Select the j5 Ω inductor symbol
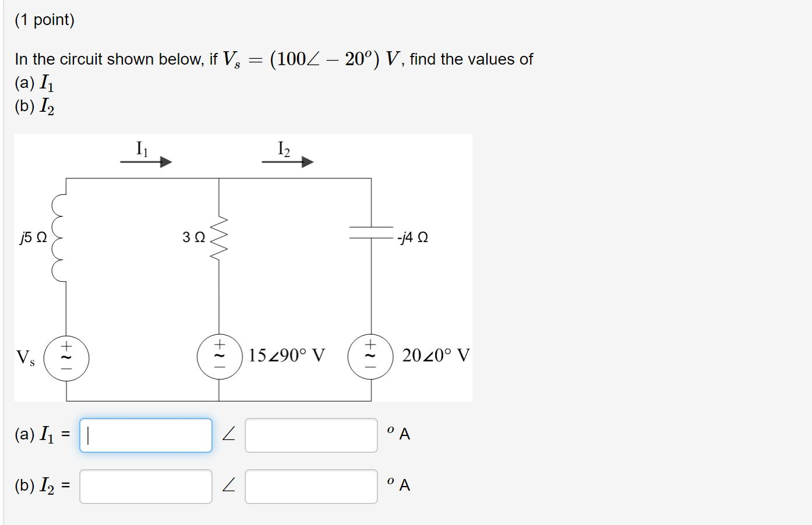 pos(58,237)
